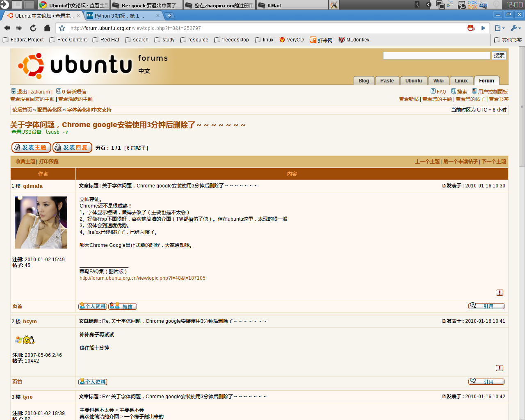Open the study bookmark folder
525x420 pixels.
[164, 40]
